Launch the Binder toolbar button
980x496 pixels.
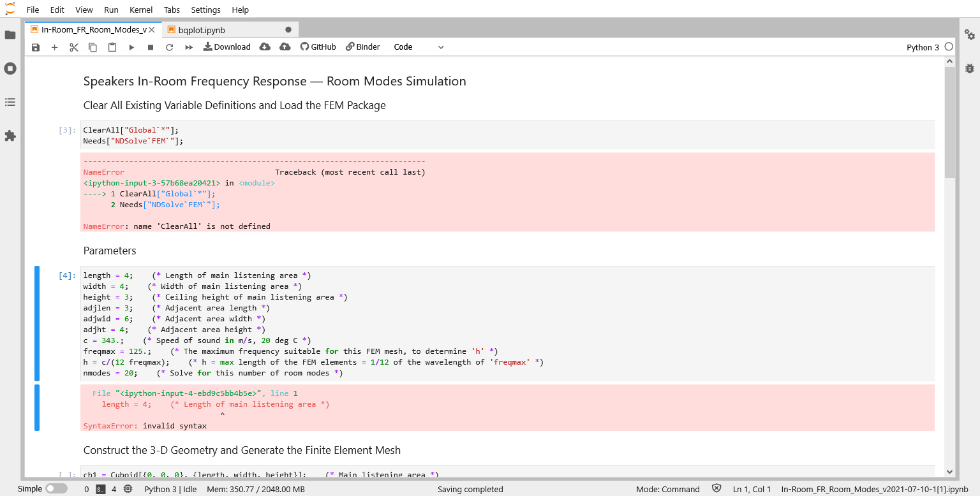363,47
